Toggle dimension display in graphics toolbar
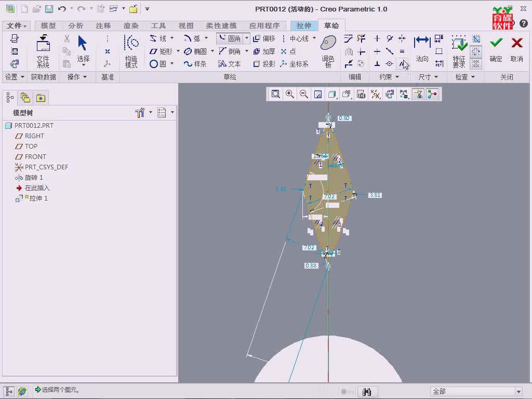Viewport: 532px width, 399px height. coord(404,94)
